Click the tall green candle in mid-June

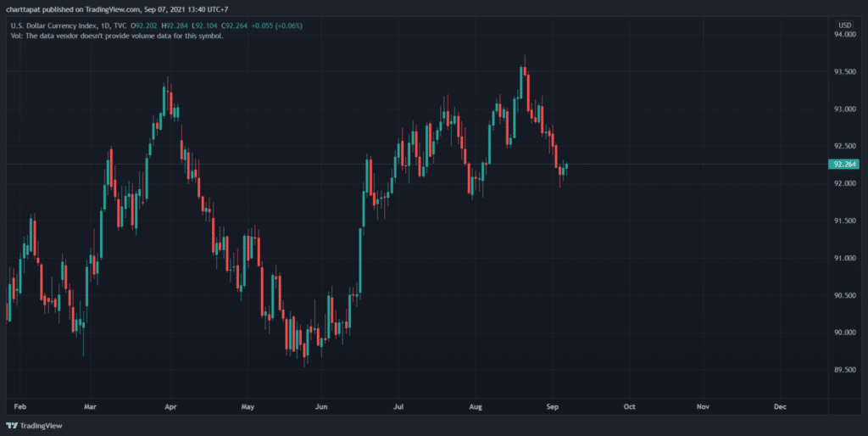pyautogui.click(x=359, y=259)
